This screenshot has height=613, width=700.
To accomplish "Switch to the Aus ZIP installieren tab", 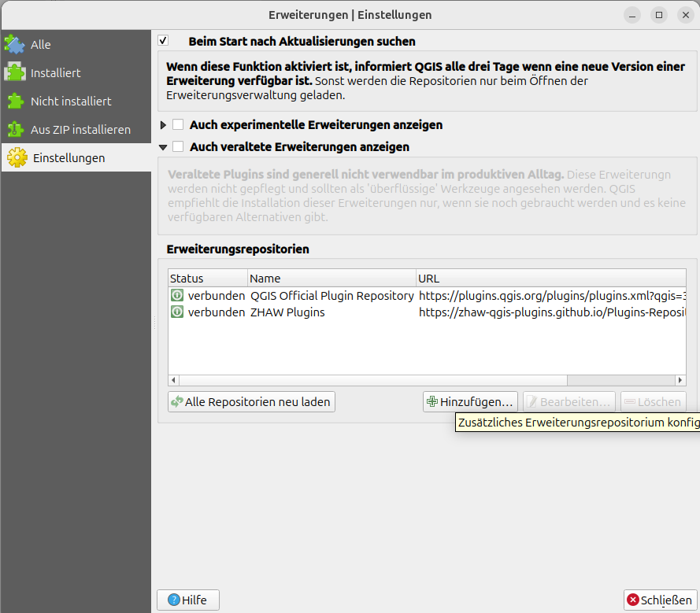I will pyautogui.click(x=80, y=129).
